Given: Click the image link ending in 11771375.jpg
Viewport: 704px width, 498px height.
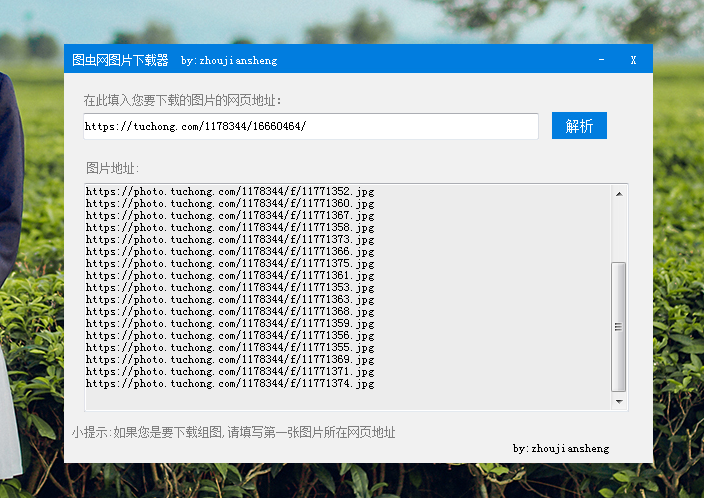Looking at the screenshot, I should [230, 264].
